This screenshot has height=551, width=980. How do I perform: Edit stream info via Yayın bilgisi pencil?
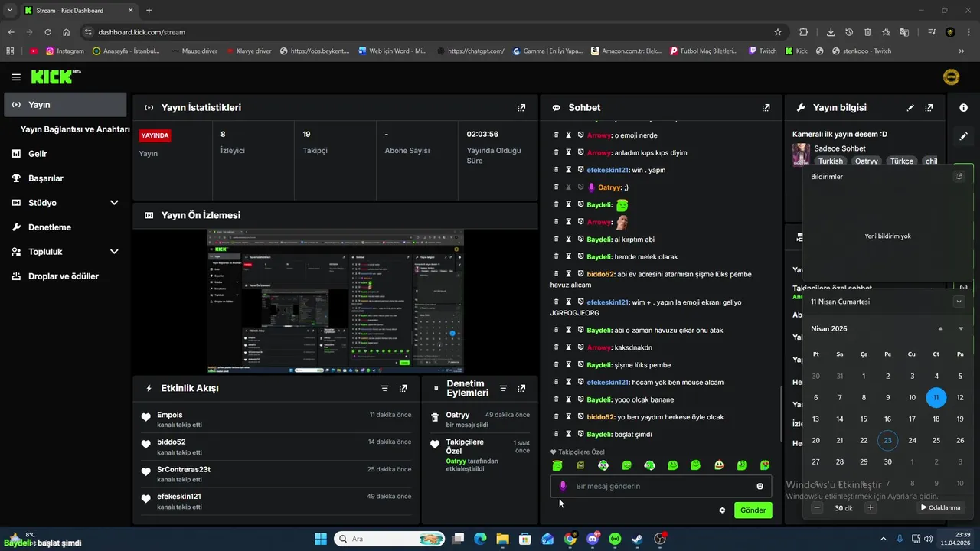coord(910,108)
